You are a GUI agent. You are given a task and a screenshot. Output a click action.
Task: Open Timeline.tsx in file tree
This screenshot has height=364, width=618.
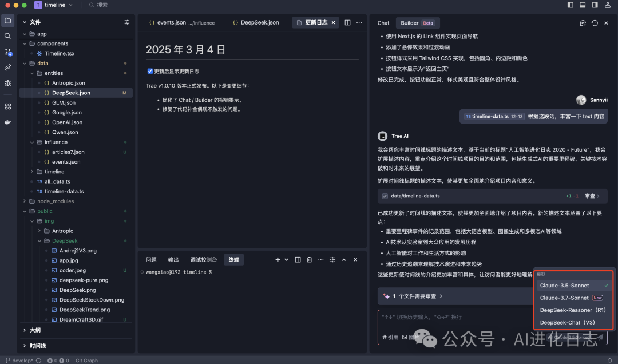click(60, 53)
